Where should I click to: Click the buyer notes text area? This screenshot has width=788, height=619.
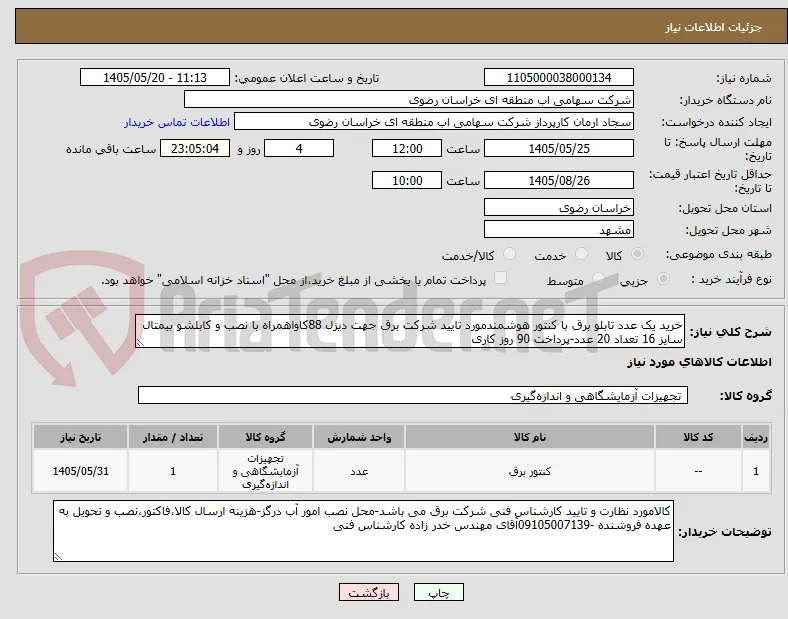coord(363,531)
